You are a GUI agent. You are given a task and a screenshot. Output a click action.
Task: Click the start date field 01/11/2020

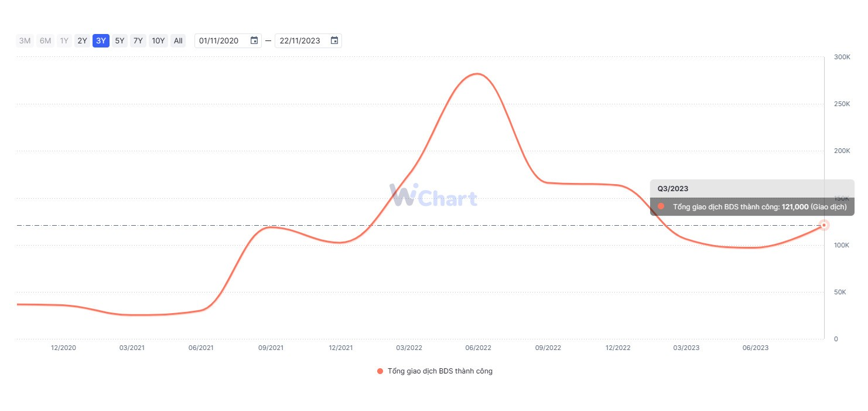point(219,40)
